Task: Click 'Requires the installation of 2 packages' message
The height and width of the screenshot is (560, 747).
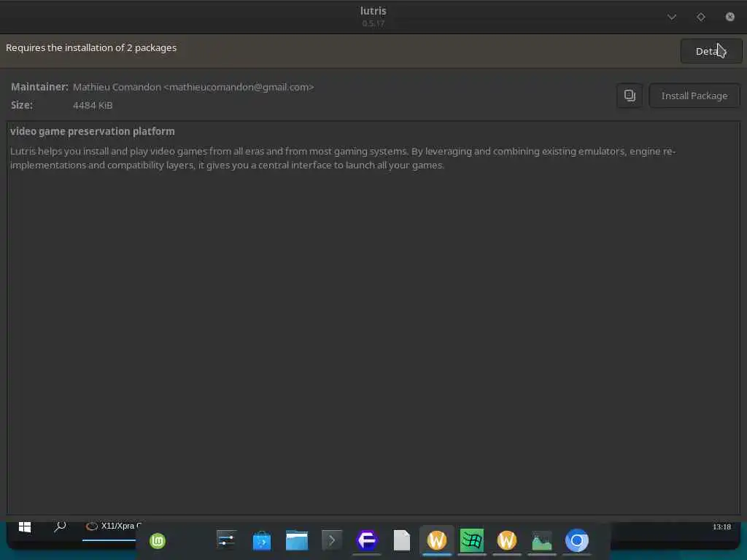Action: pyautogui.click(x=91, y=47)
